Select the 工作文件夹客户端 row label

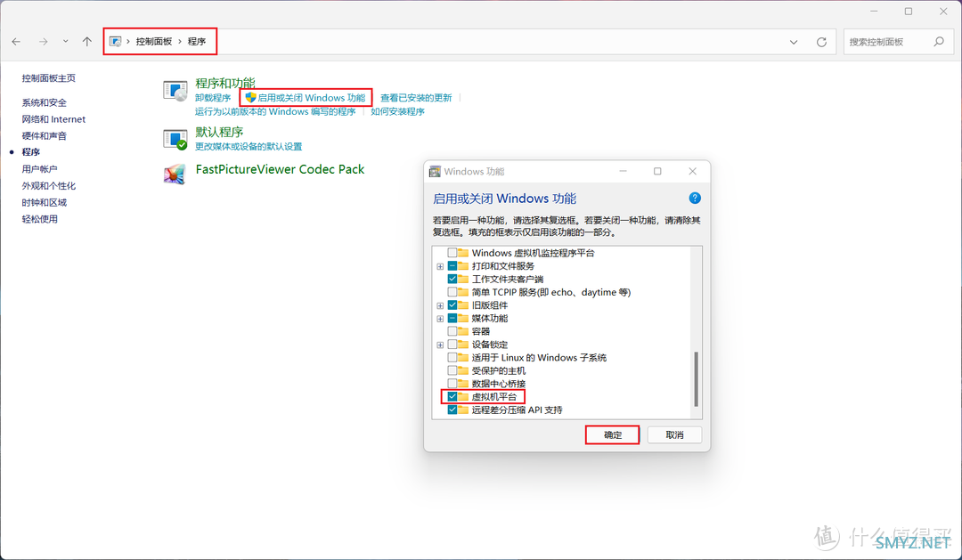[x=508, y=279]
